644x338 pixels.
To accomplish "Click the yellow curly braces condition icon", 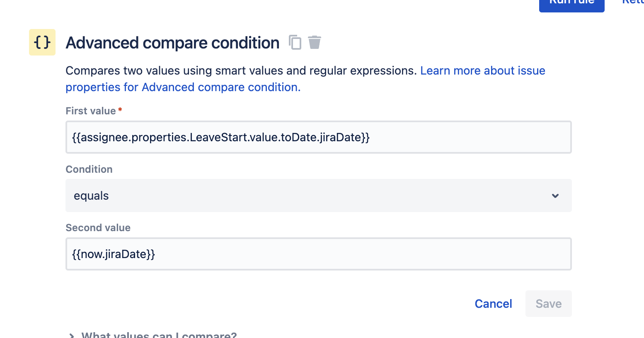I will coord(42,42).
